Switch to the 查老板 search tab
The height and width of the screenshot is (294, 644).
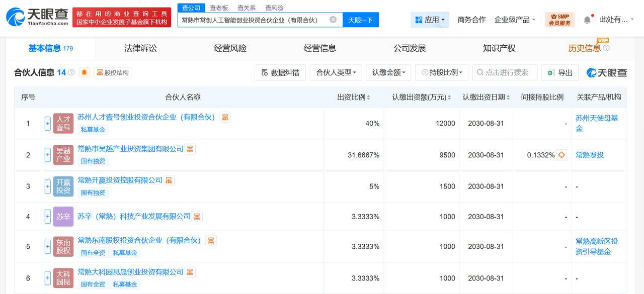click(219, 8)
